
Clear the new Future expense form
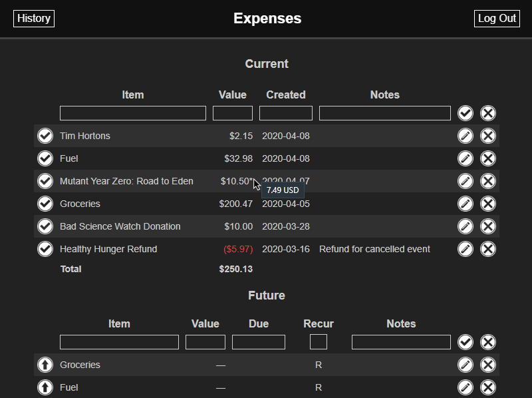pyautogui.click(x=488, y=342)
